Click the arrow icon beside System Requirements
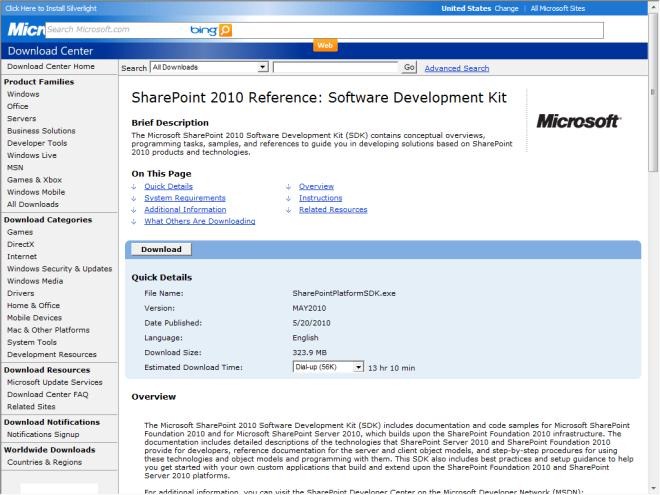 pyautogui.click(x=134, y=198)
